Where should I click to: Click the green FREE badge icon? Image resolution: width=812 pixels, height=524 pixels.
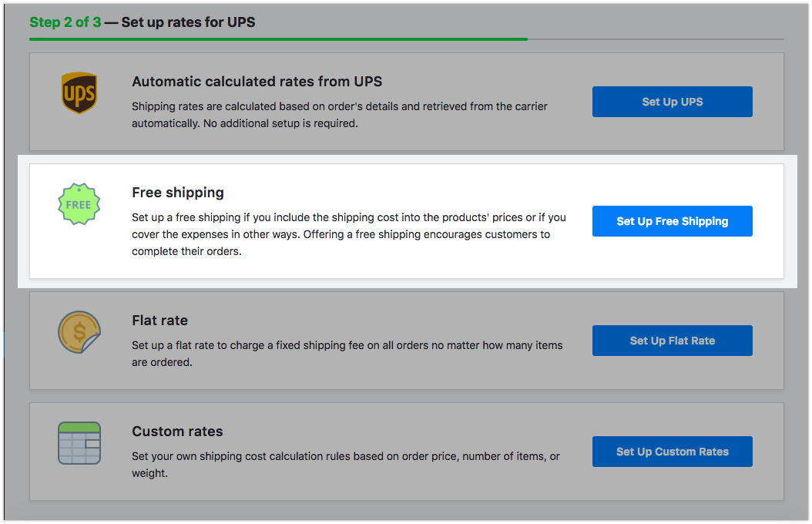[79, 205]
